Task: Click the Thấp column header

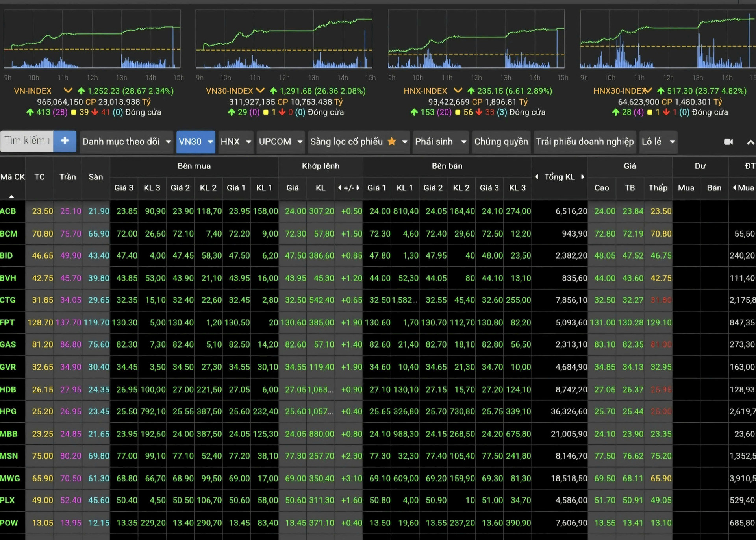Action: point(658,188)
